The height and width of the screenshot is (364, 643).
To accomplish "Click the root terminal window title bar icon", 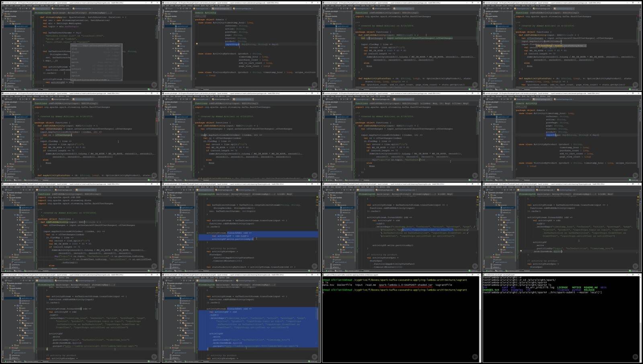I will point(484,275).
